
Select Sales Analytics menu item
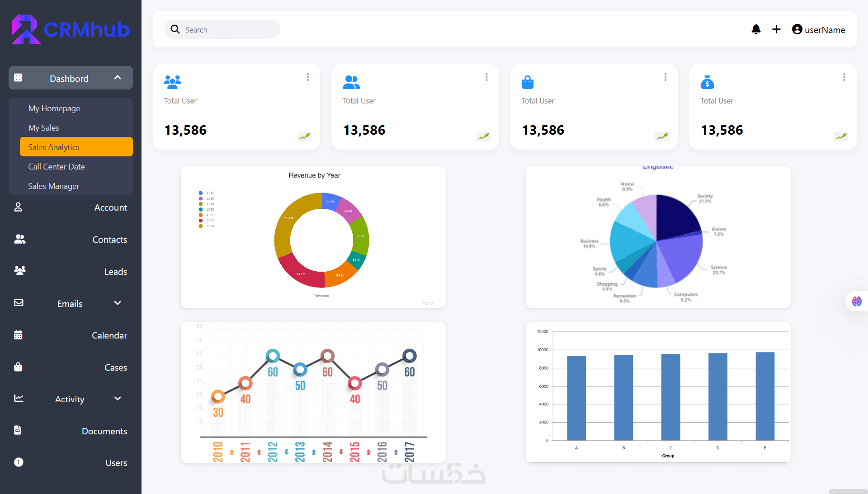click(x=76, y=147)
